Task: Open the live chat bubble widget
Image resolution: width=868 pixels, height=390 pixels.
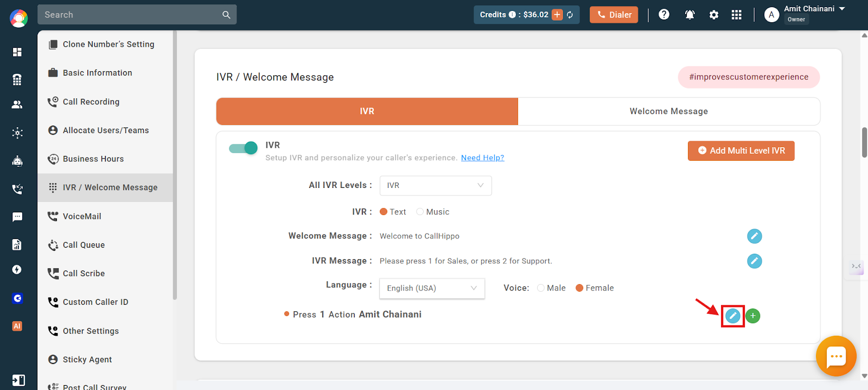Action: pos(836,356)
